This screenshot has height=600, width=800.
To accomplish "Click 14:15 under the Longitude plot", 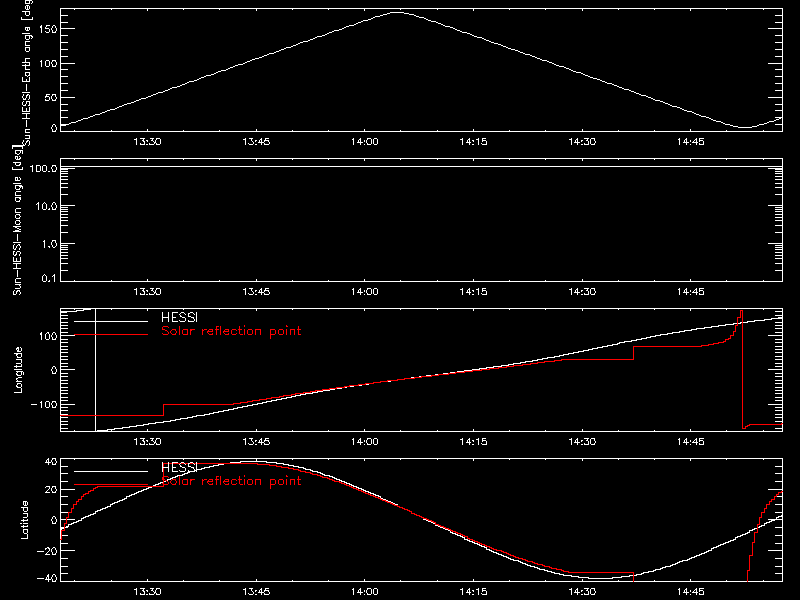I will point(473,442).
